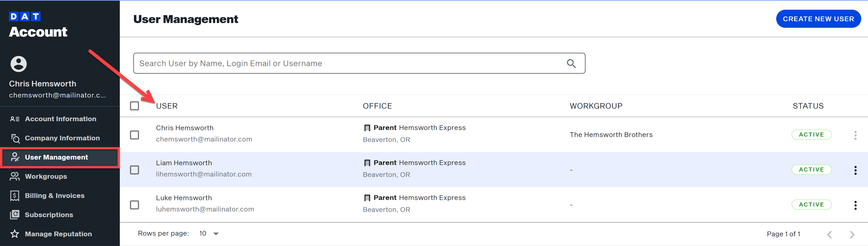Check the checkbox beside Luke Hemsworth
Image resolution: width=868 pixels, height=246 pixels.
134,205
